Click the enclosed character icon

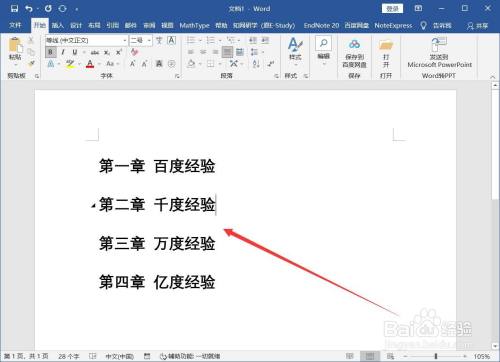coord(172,63)
